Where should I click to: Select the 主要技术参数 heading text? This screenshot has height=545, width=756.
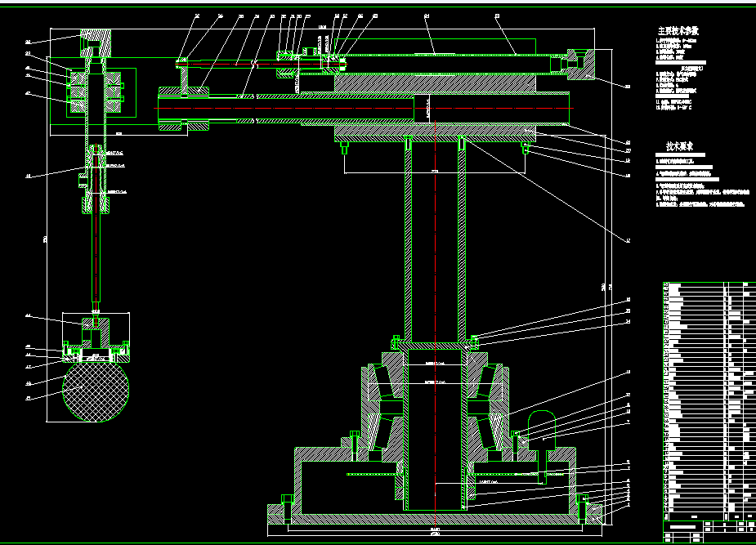pyautogui.click(x=678, y=31)
